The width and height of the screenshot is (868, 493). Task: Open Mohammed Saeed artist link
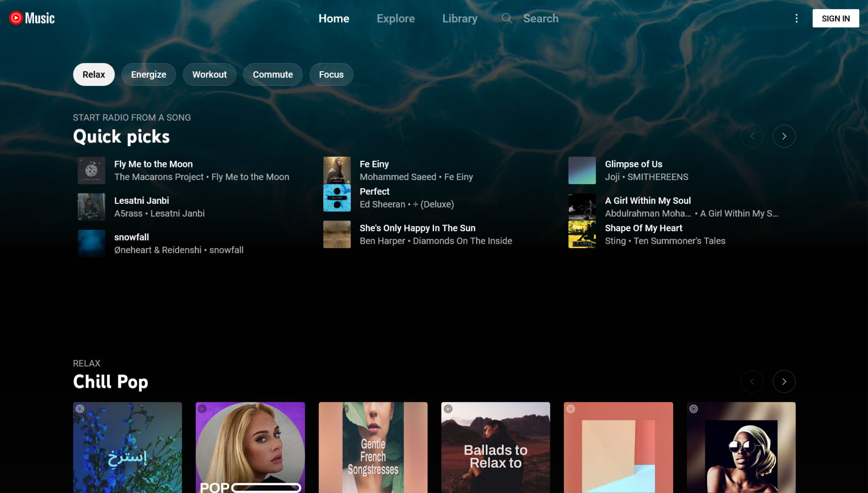pos(398,177)
